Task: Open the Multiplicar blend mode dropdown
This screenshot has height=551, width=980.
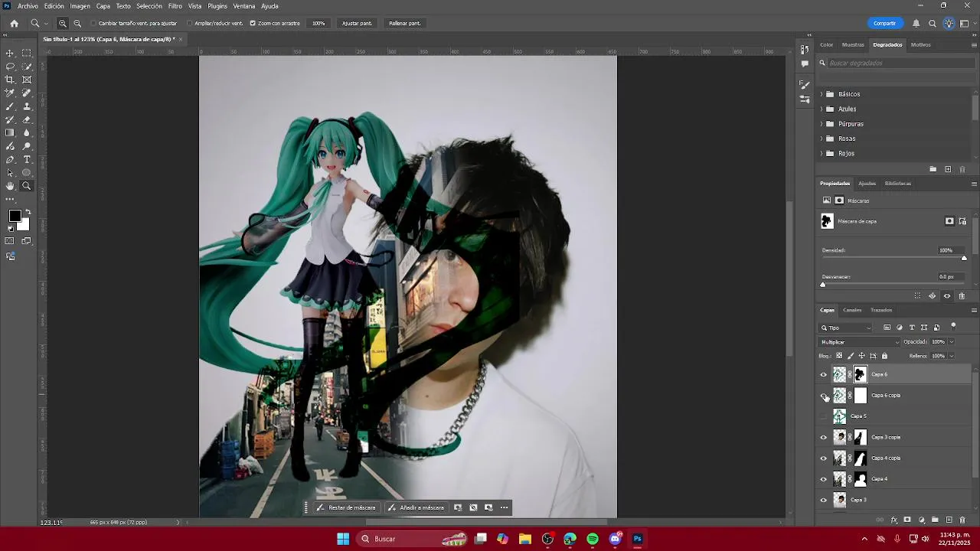Action: coord(859,342)
